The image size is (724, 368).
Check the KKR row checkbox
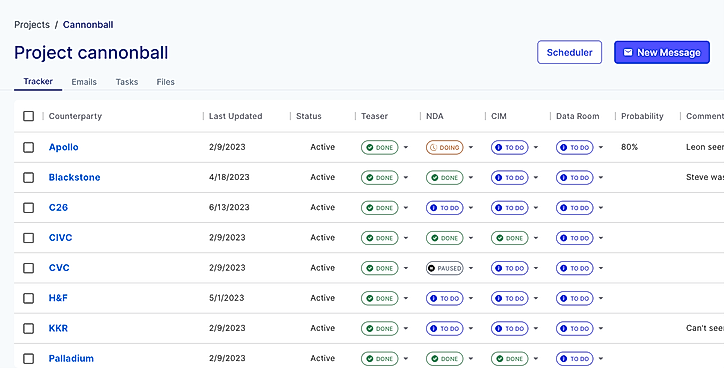[29, 328]
